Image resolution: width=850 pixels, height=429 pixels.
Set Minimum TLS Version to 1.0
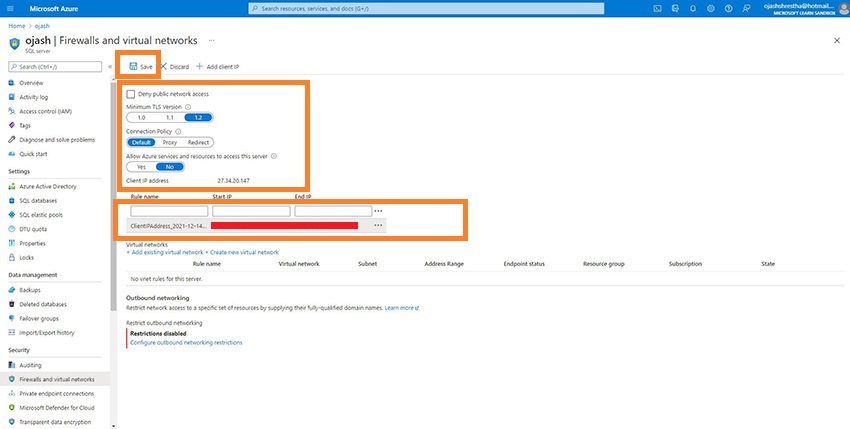point(141,117)
